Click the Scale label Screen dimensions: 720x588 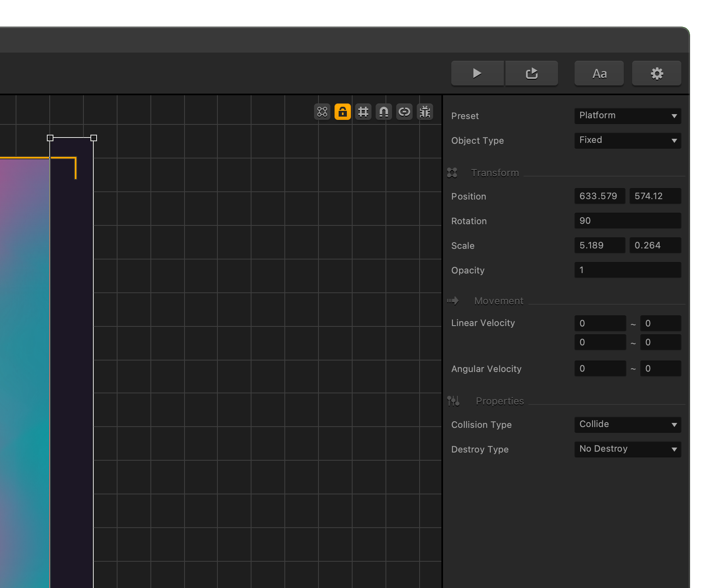(463, 246)
